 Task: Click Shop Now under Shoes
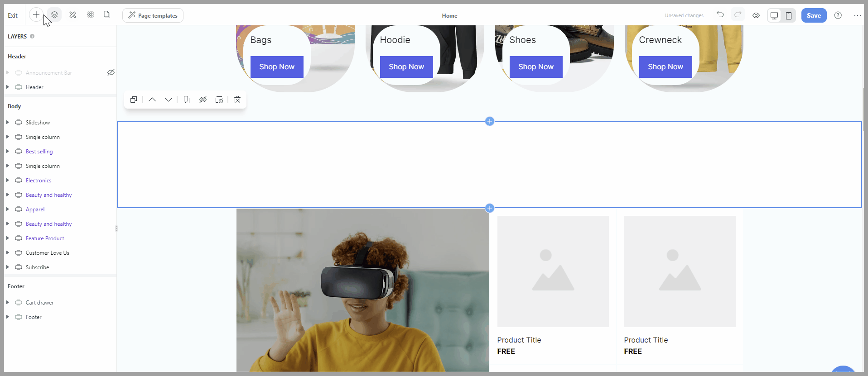point(536,67)
